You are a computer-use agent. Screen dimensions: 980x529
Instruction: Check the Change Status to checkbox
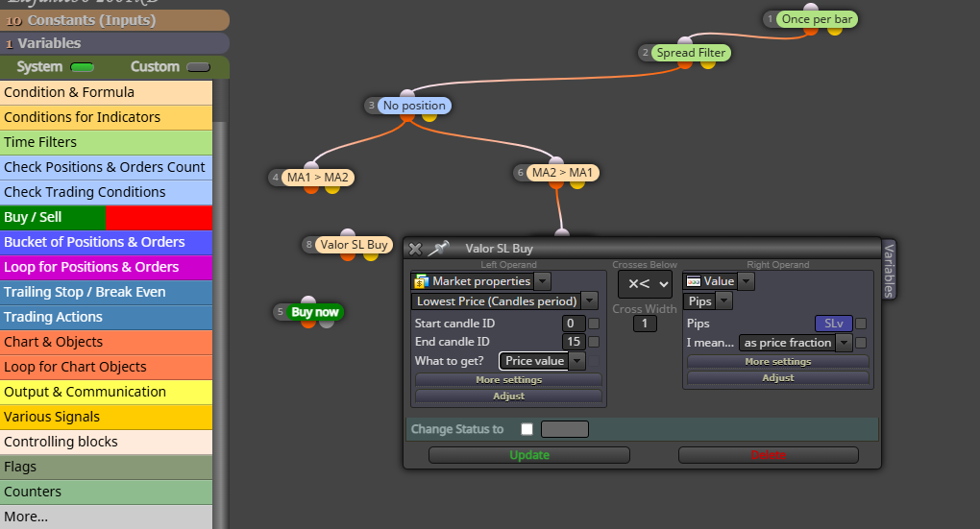click(527, 429)
